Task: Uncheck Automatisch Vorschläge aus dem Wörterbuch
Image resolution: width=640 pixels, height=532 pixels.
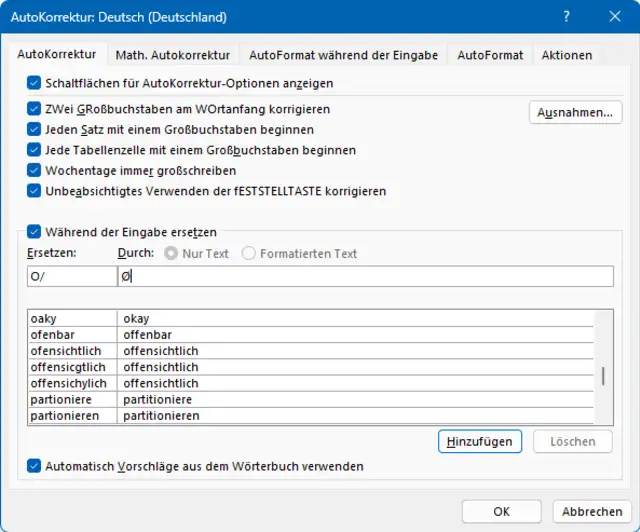Action: click(x=36, y=466)
